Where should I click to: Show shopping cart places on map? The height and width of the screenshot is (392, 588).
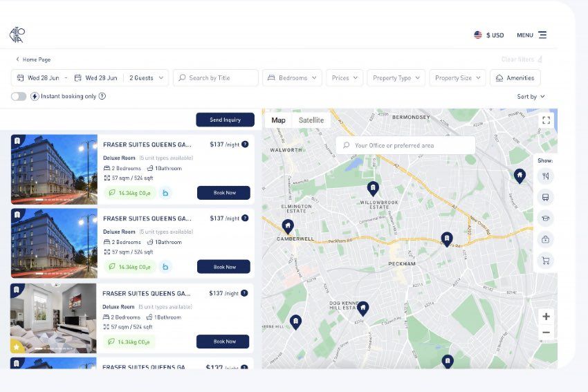click(x=546, y=260)
